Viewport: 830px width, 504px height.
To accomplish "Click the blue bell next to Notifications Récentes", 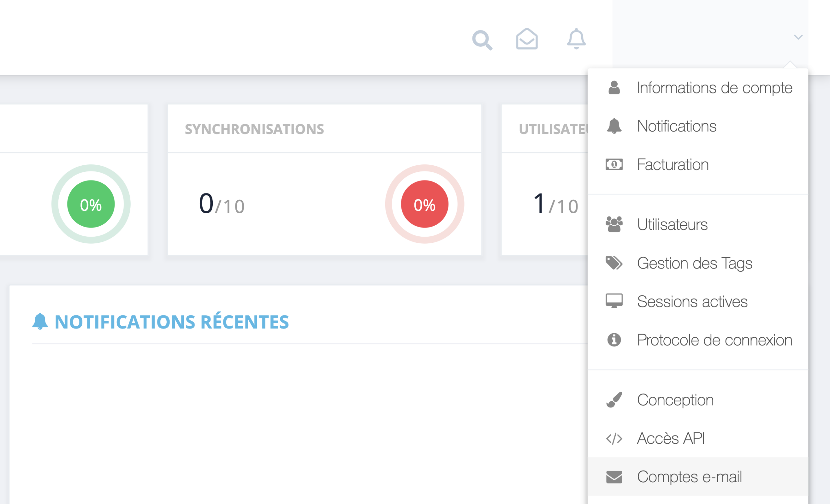I will (40, 322).
